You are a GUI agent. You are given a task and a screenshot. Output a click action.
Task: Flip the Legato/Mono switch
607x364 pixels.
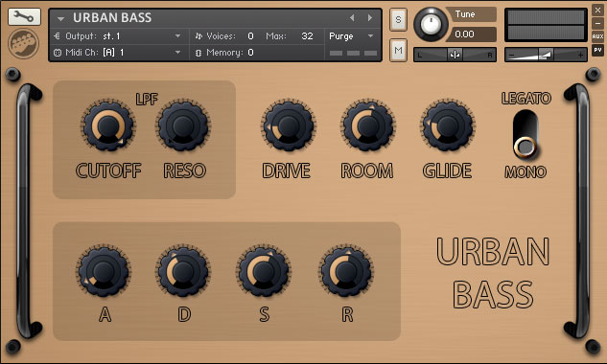[x=525, y=134]
